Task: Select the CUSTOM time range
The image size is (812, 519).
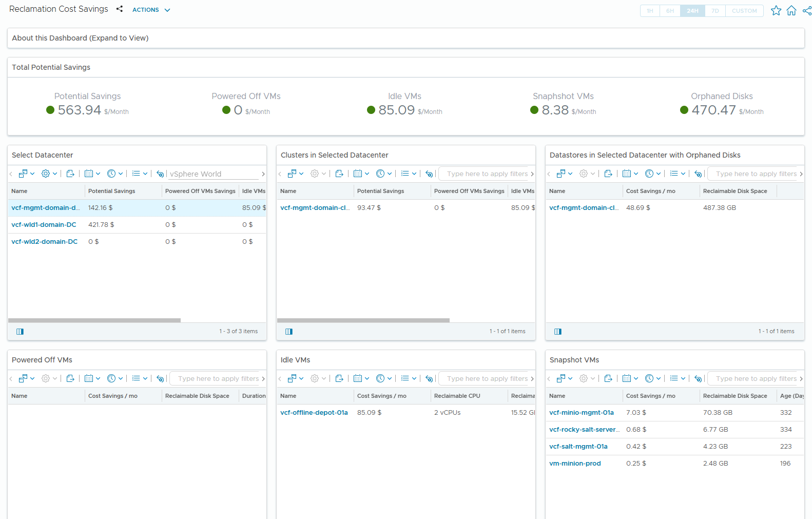Action: 744,11
